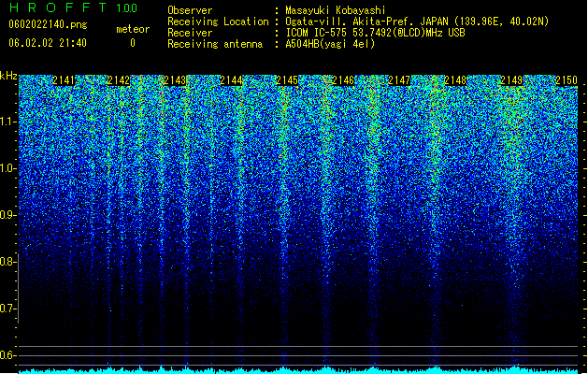Click the 2141 time marker
This screenshot has height=374, width=588.
[64, 80]
